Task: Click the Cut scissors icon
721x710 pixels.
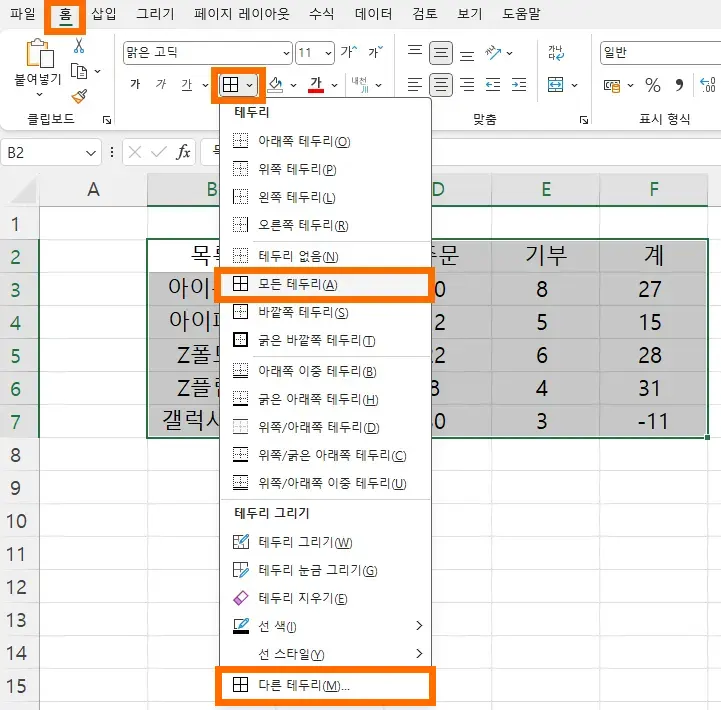Action: (x=79, y=46)
